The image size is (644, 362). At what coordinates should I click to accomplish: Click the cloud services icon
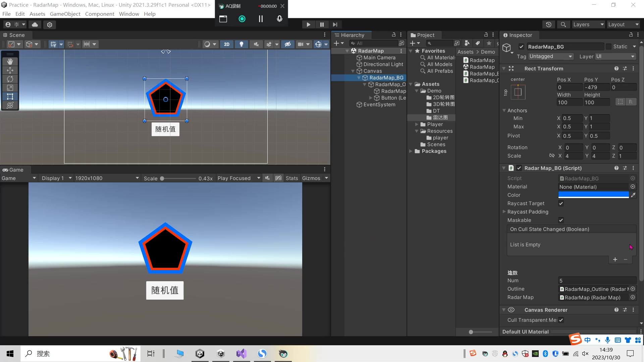coord(35,24)
